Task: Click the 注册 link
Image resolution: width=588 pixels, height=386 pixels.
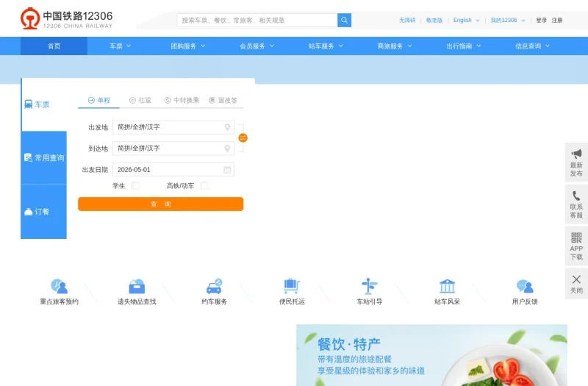Action: (557, 21)
